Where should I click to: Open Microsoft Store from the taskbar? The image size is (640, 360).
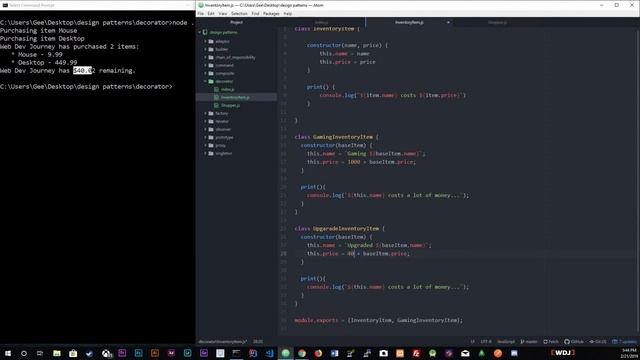pyautogui.click(x=73, y=353)
